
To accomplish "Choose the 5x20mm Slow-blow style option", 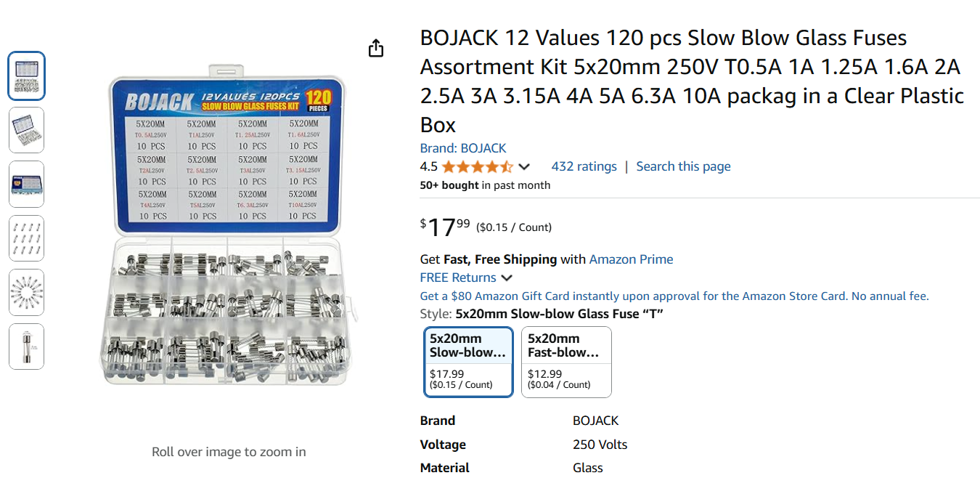I will (468, 362).
